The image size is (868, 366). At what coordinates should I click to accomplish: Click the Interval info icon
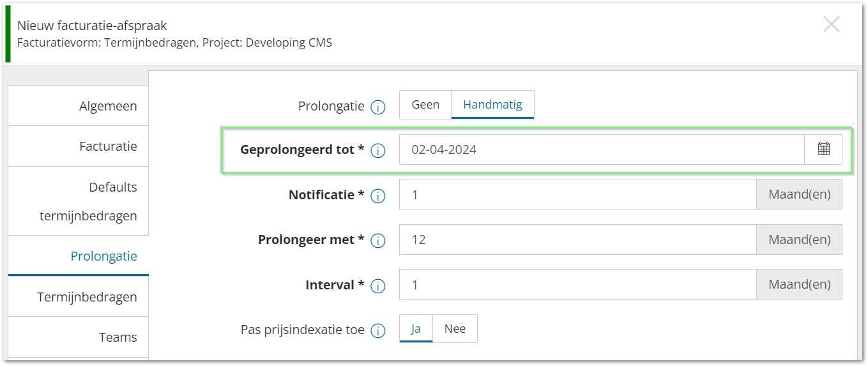coord(378,286)
